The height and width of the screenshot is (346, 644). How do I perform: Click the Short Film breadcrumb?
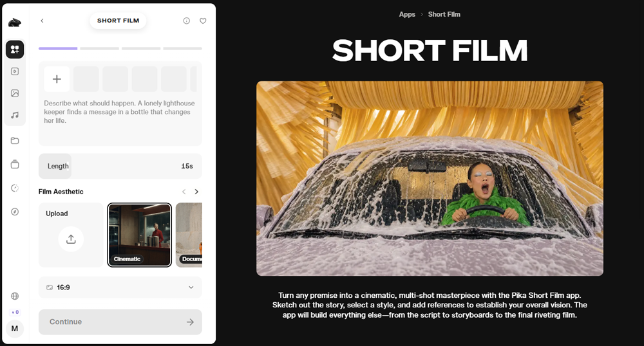(x=444, y=14)
